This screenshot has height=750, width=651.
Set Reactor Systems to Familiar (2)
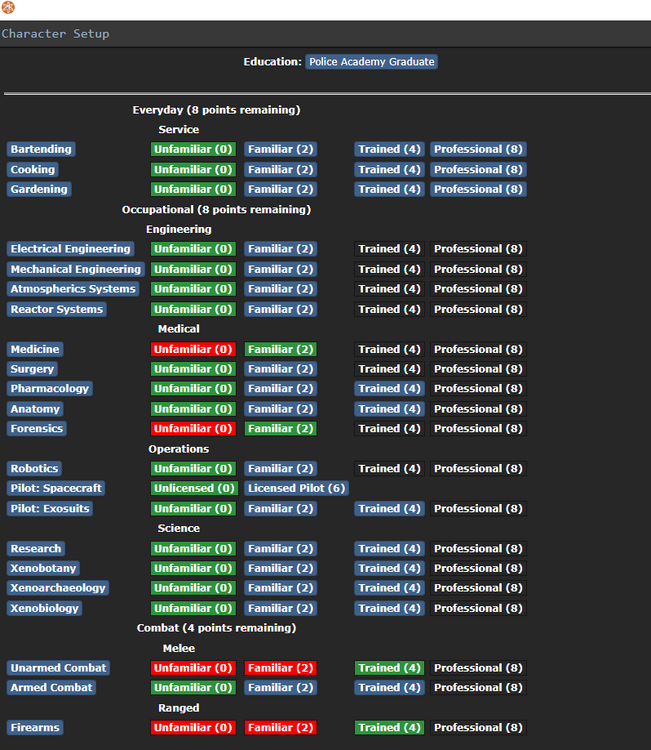click(x=280, y=309)
